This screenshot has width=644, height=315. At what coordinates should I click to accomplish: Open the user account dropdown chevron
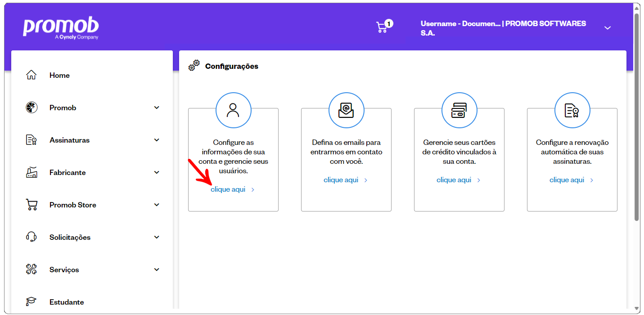point(608,28)
